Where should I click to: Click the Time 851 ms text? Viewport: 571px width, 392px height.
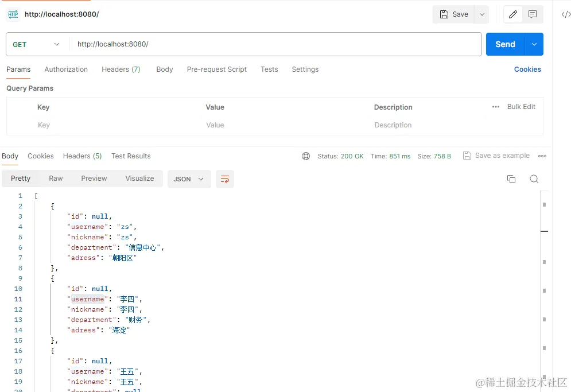tap(390, 156)
